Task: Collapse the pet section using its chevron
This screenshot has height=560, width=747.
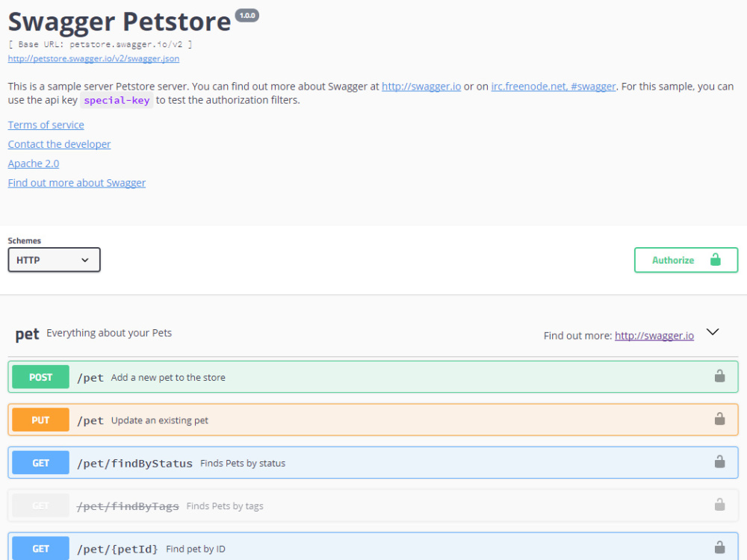Action: 712,332
